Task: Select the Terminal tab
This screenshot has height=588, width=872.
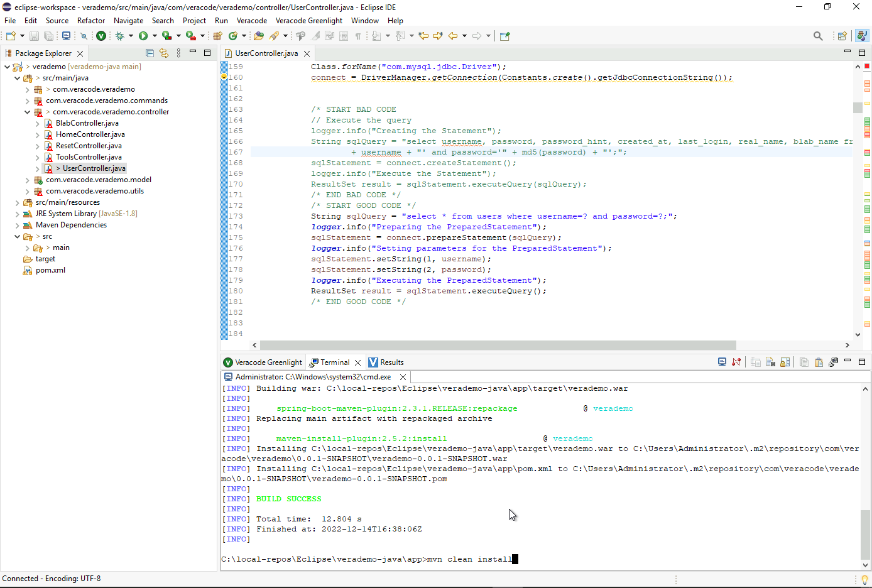Action: (335, 362)
